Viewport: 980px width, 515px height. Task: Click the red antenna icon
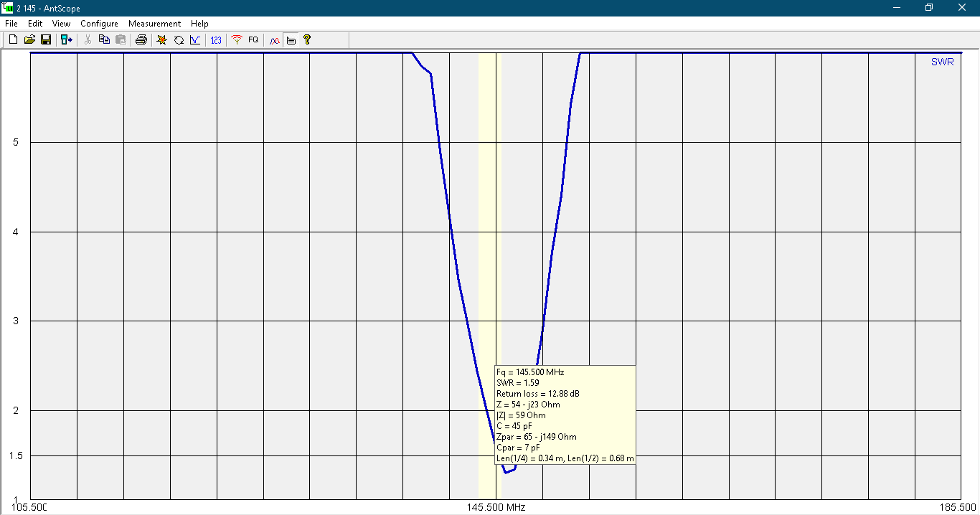(237, 40)
